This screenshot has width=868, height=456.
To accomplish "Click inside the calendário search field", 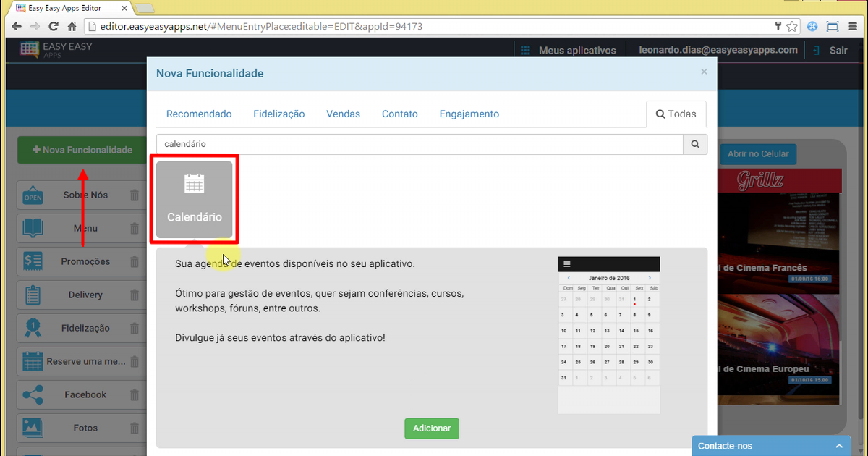I will click(x=420, y=144).
